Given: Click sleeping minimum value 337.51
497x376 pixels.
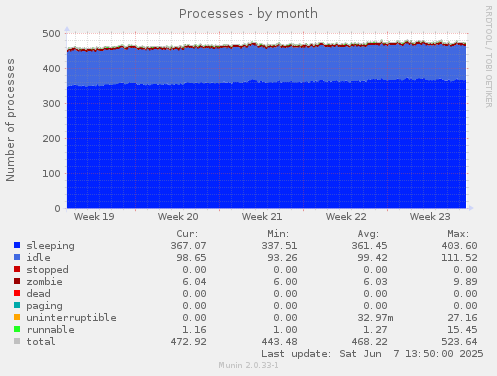Looking at the screenshot, I should pos(279,246).
